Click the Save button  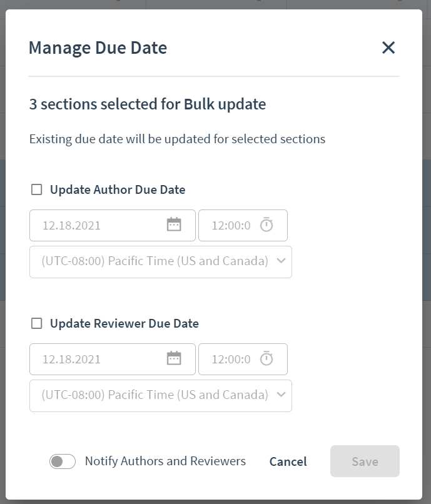365,461
